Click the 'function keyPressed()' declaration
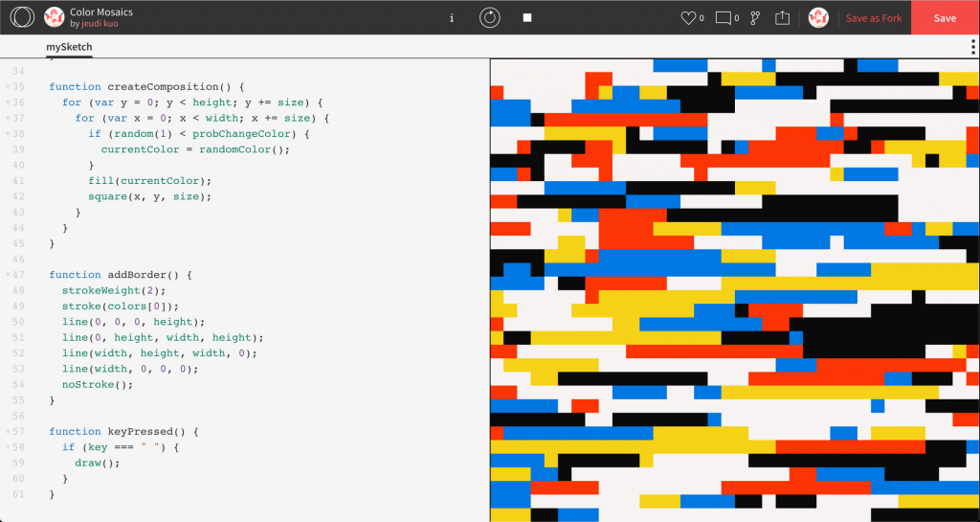This screenshot has width=980, height=522. (118, 431)
